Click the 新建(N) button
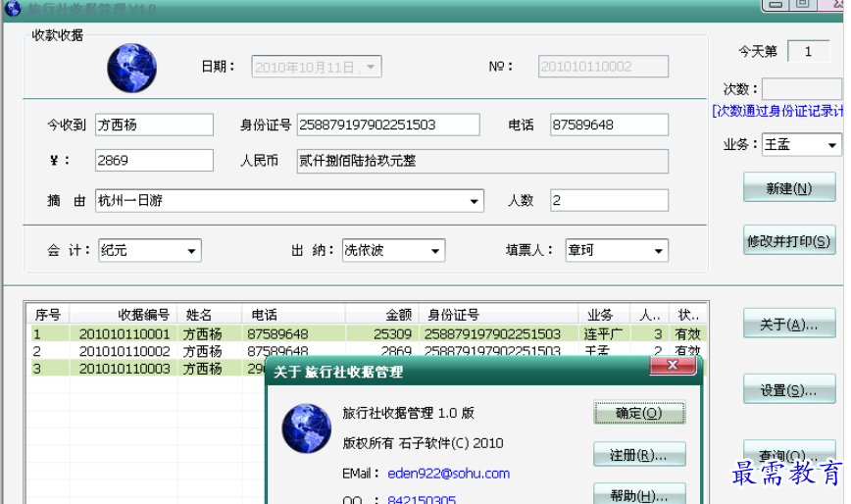Viewport: 851px width, 504px height. click(789, 187)
